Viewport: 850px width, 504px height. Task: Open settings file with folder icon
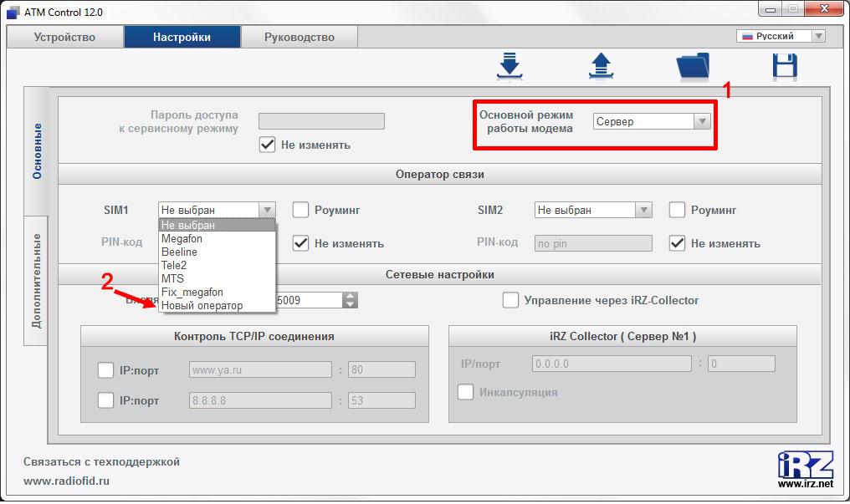pyautogui.click(x=693, y=66)
